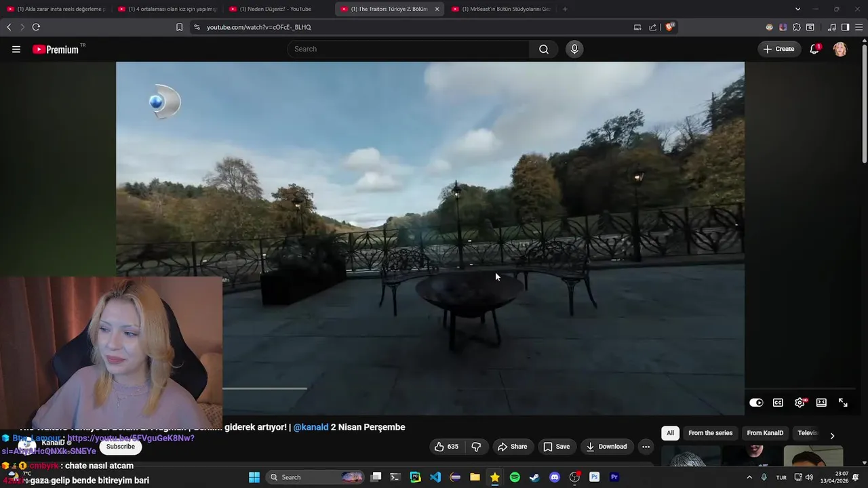The image size is (868, 488).
Task: Switch to Akla zarar insta reels tab
Action: point(56,9)
